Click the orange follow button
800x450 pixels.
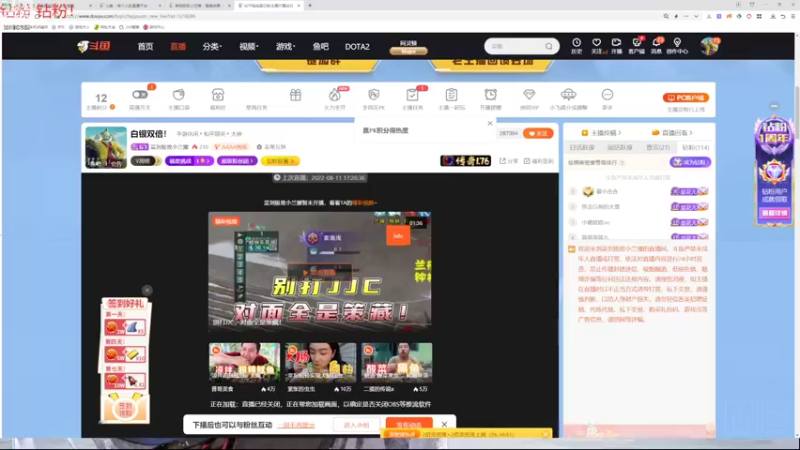(x=538, y=133)
